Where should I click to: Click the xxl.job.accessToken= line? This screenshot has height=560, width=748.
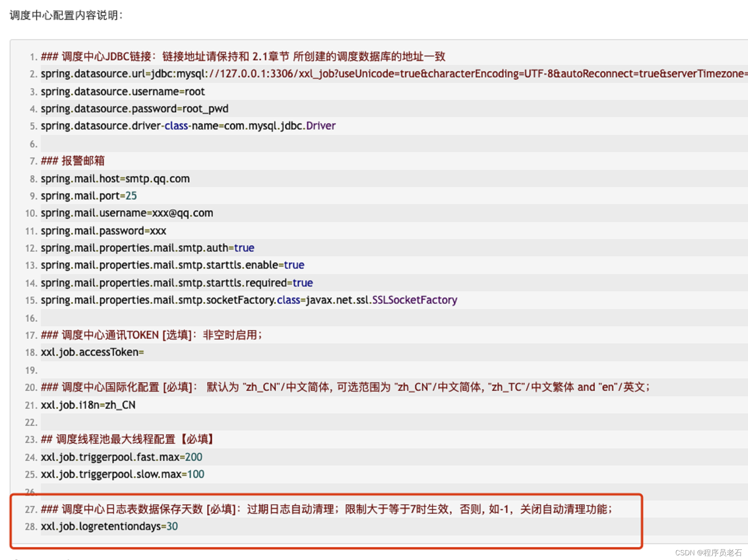pyautogui.click(x=92, y=352)
